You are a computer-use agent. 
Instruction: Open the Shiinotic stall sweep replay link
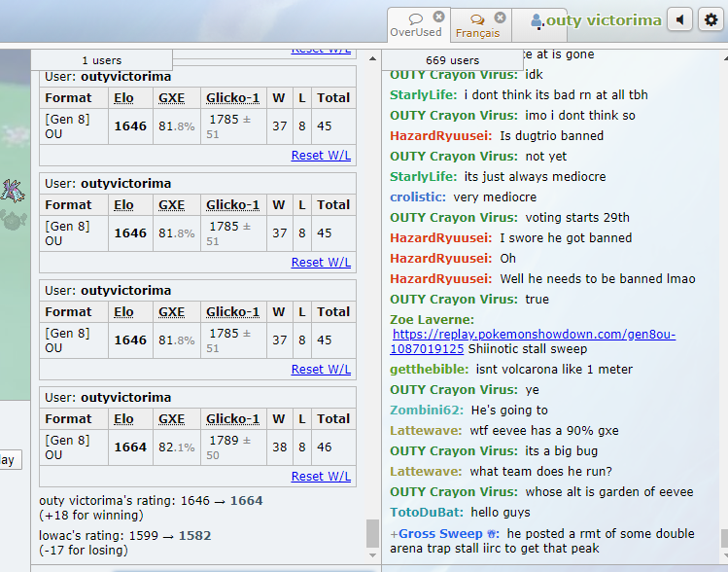click(534, 341)
